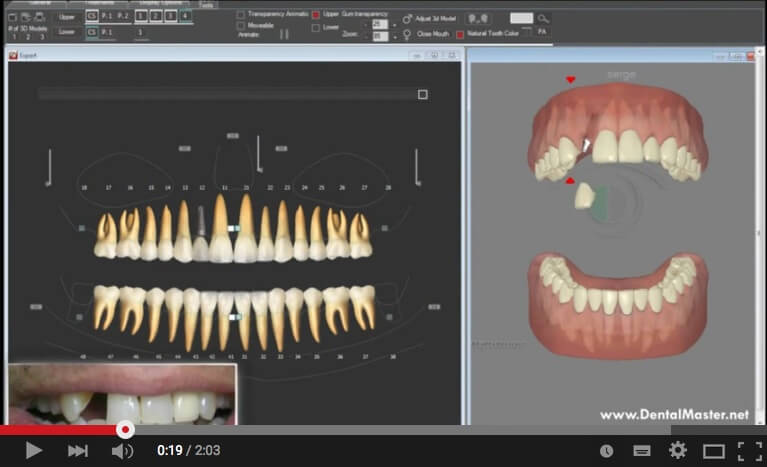Enable Transparency Animation checkbox
This screenshot has height=467, width=767.
241,15
